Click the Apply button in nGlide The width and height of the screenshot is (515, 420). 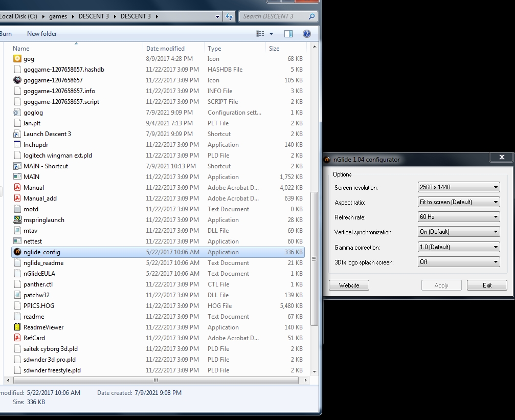click(x=441, y=285)
